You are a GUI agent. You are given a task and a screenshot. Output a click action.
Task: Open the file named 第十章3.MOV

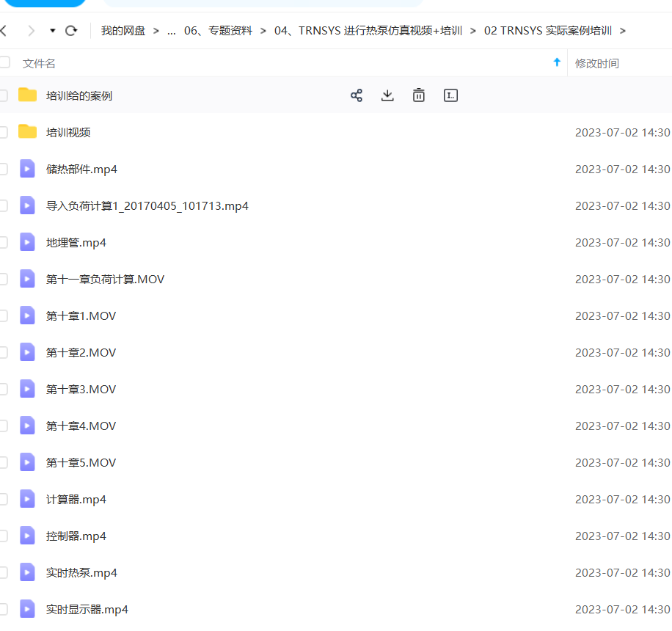click(81, 389)
